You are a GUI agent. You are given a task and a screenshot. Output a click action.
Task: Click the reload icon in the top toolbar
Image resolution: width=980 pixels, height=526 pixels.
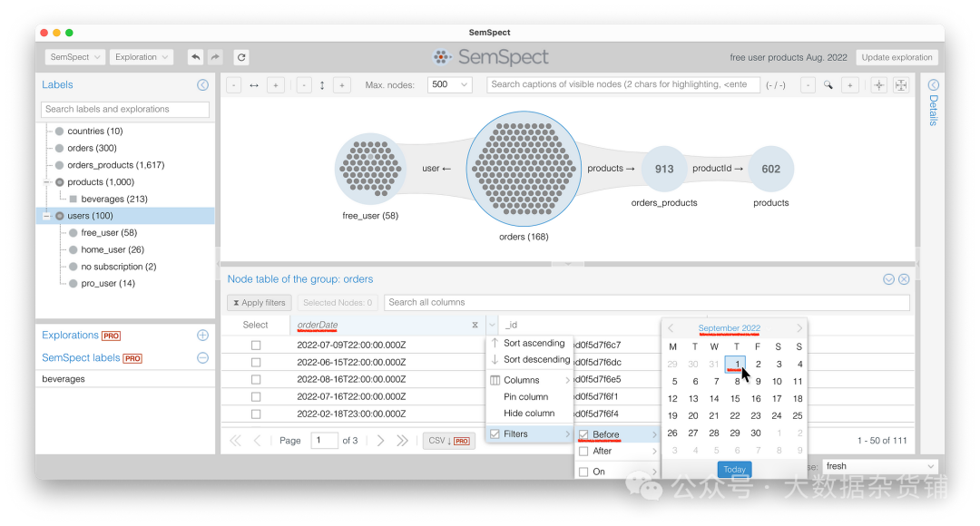(241, 57)
